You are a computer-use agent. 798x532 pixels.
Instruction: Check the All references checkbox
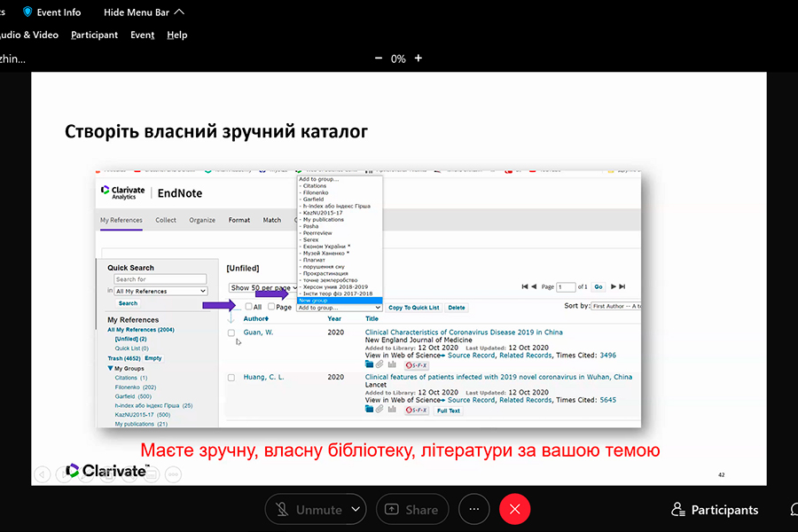point(249,307)
